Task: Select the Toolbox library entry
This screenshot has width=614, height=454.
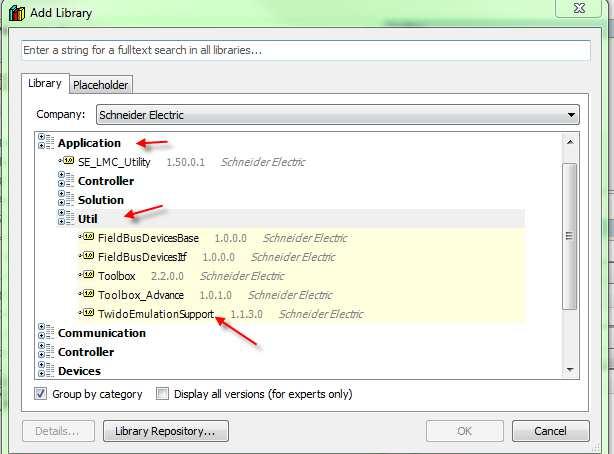Action: [x=117, y=276]
